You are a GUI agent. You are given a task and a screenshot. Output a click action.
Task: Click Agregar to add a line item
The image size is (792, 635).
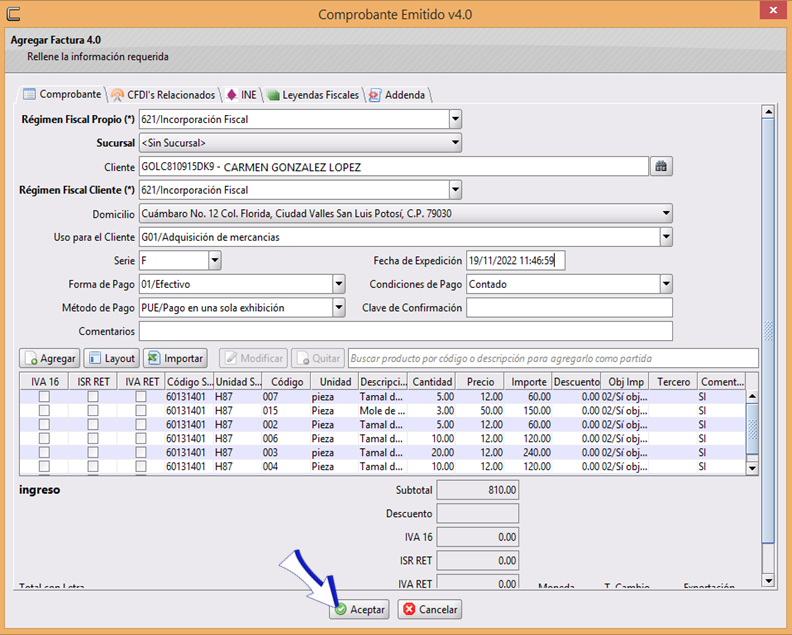point(50,358)
